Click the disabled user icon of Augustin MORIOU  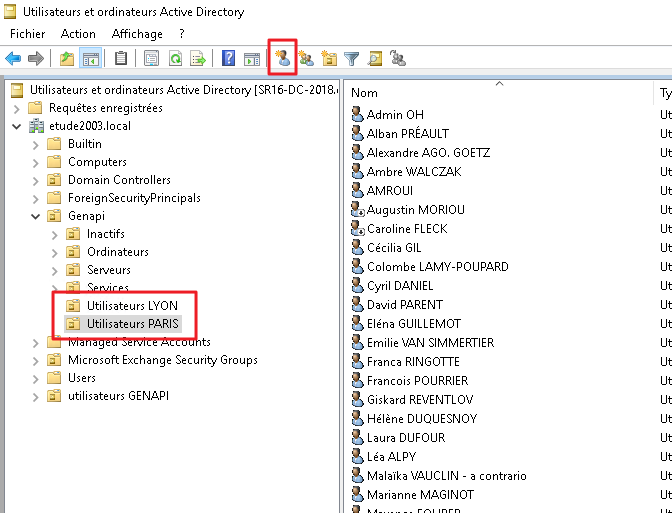(x=357, y=210)
